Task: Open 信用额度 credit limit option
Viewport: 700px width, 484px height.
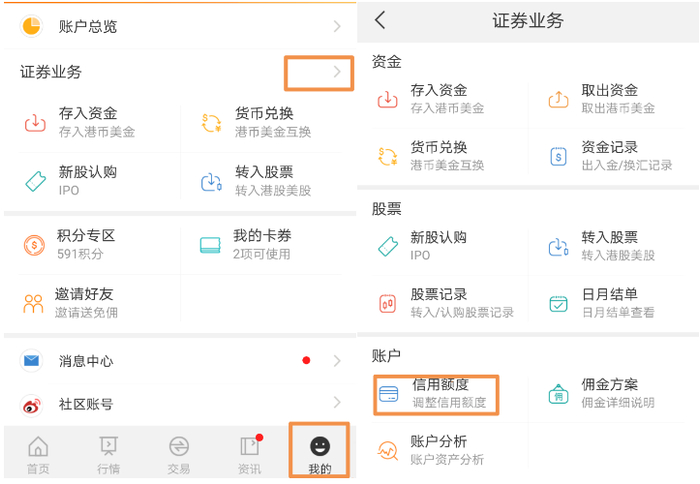Action: click(438, 393)
